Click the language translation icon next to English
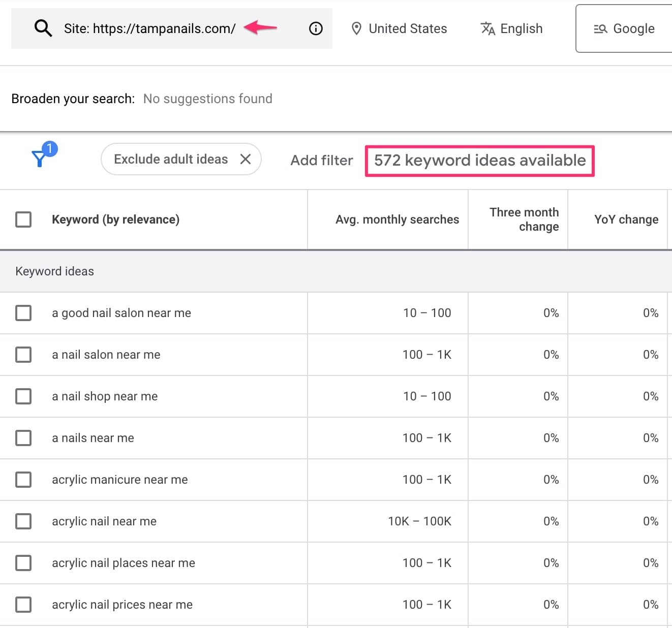 (487, 29)
